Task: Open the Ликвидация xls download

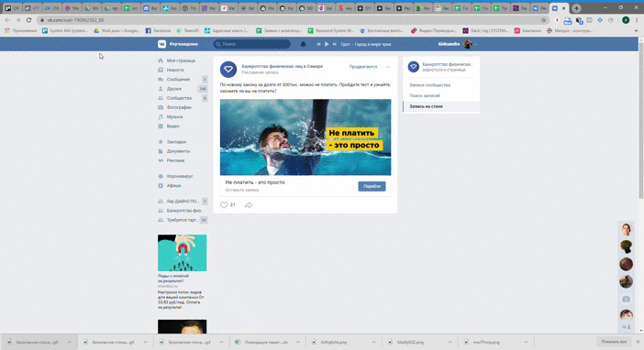Action: tap(261, 342)
